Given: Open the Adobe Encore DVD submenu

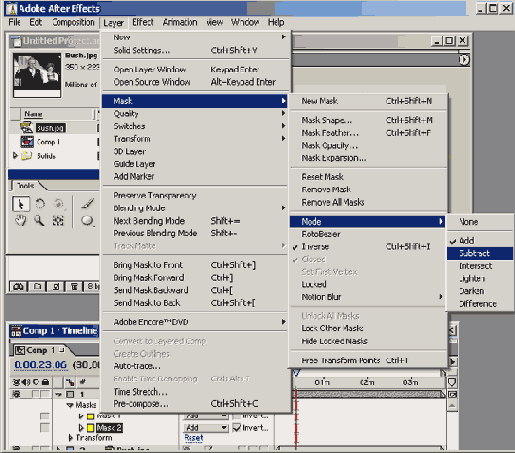Looking at the screenshot, I should coord(195,322).
